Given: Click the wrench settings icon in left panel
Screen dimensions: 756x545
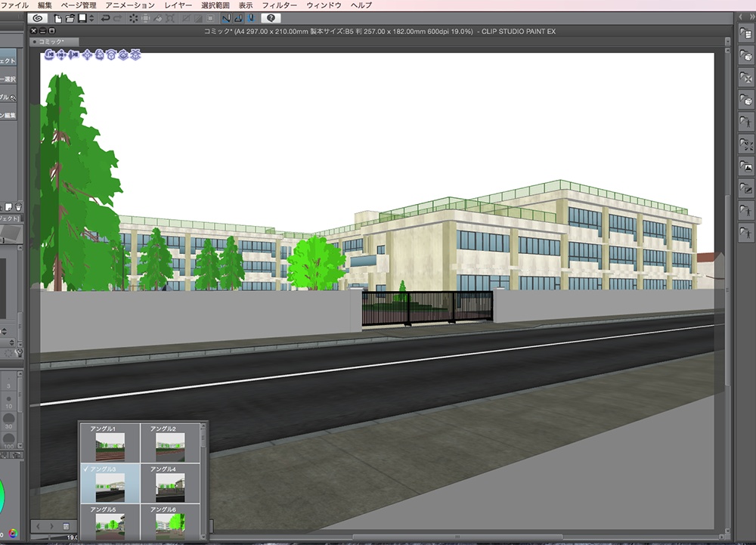Looking at the screenshot, I should tap(20, 353).
